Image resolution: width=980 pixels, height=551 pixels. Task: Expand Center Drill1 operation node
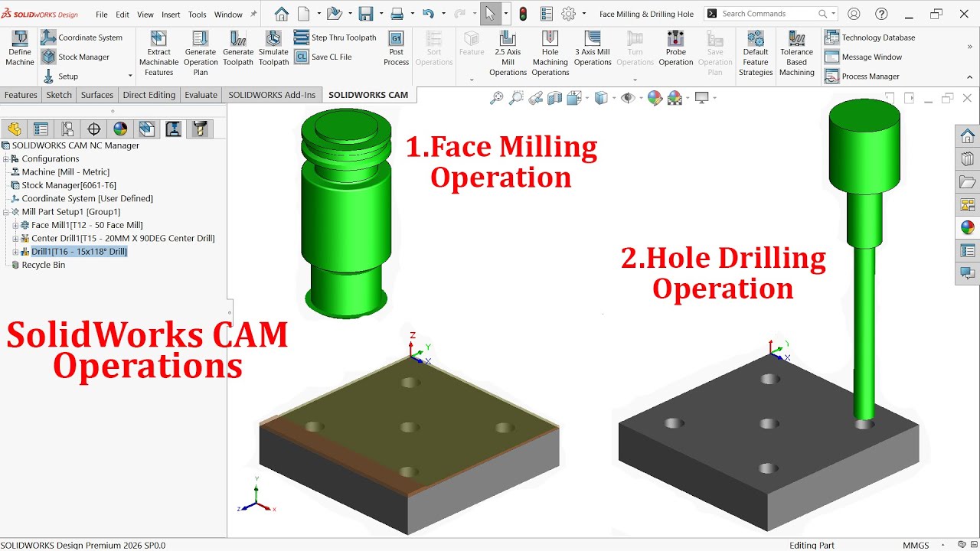[15, 239]
